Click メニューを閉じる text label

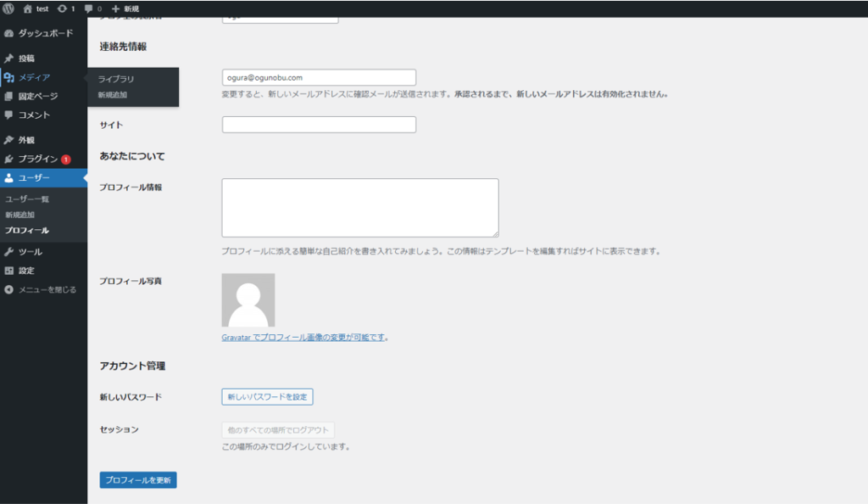coord(47,289)
